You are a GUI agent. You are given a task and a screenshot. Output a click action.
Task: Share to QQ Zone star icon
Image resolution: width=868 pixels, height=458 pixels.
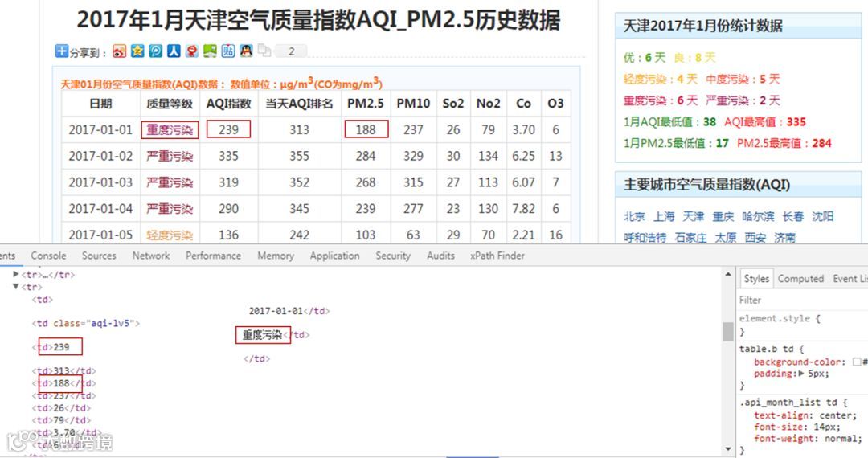[x=137, y=51]
